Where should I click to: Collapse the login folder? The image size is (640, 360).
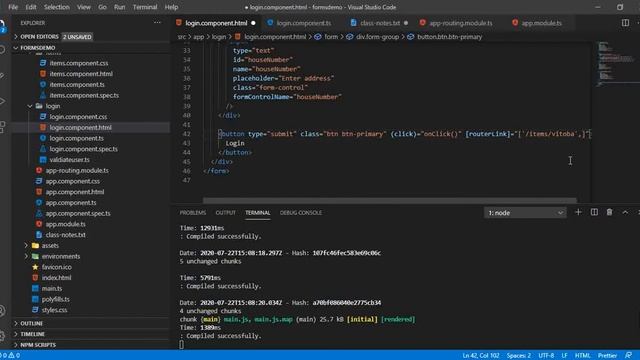tap(53, 106)
